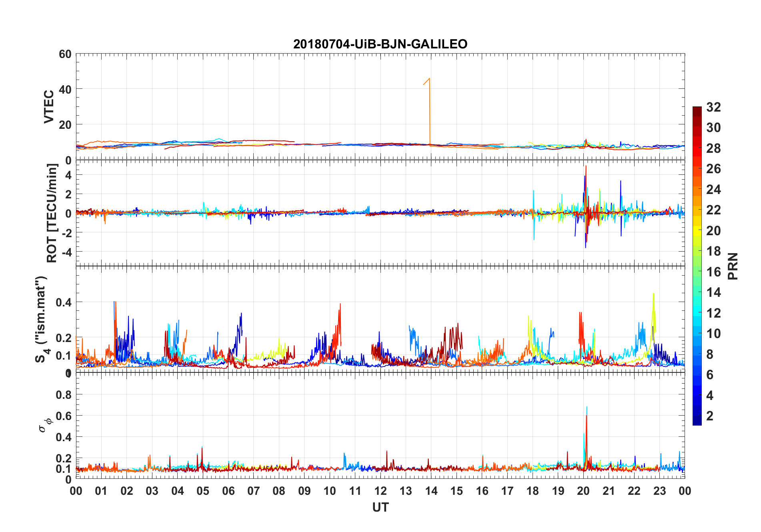Click PRN colorbar tick label 16
Image resolution: width=761 pixels, height=532 pixels.
713,272
